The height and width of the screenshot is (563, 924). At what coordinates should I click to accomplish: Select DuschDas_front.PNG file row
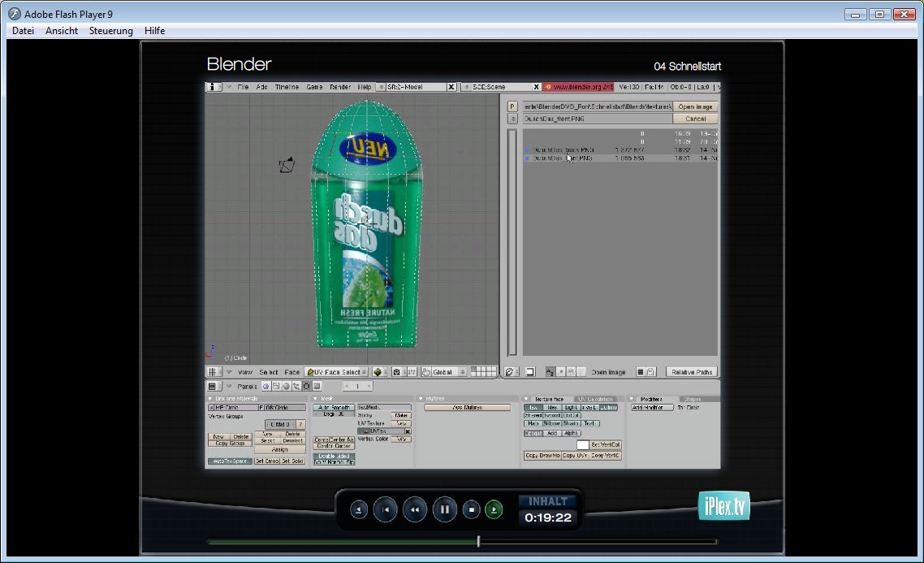(x=620, y=158)
